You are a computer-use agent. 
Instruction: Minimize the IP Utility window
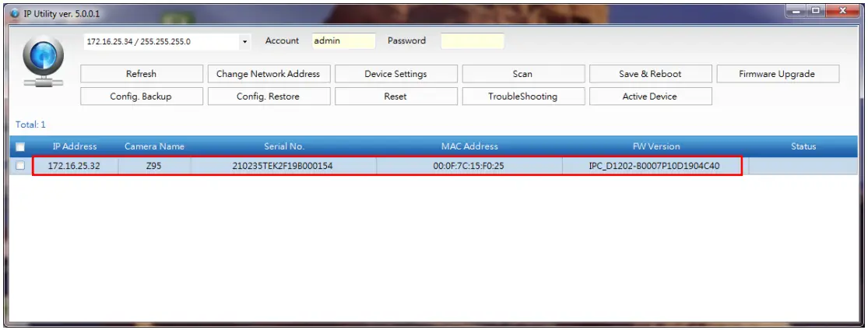pyautogui.click(x=796, y=11)
